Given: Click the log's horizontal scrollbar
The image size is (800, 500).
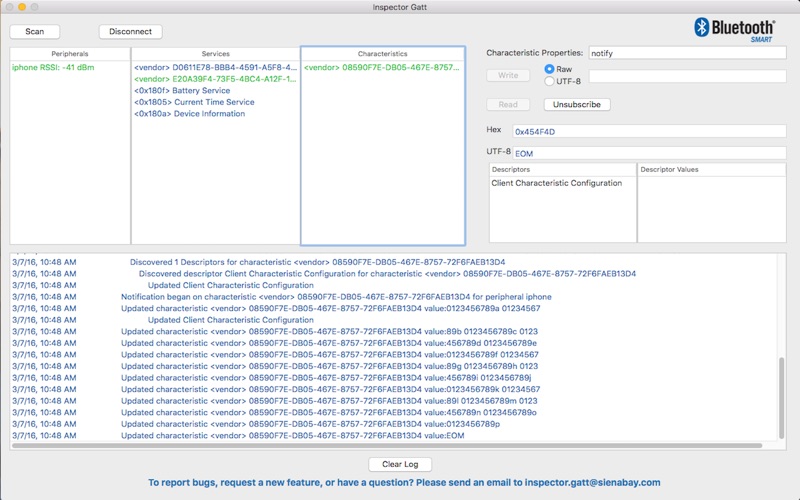Looking at the screenshot, I should click(387, 446).
